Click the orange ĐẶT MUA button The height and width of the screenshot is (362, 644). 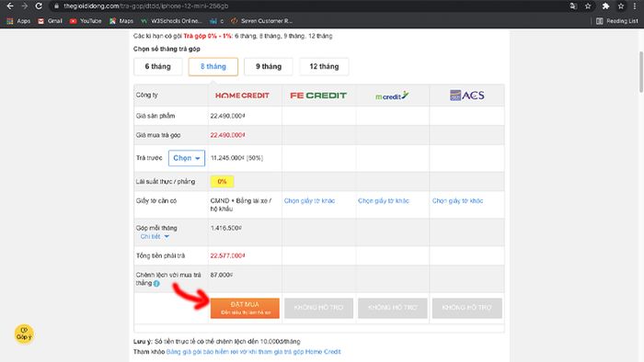point(245,308)
